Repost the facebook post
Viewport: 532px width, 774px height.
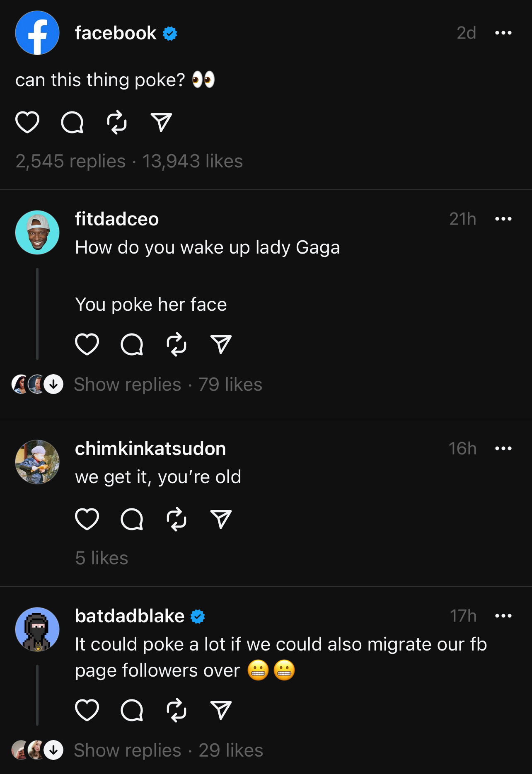(116, 122)
